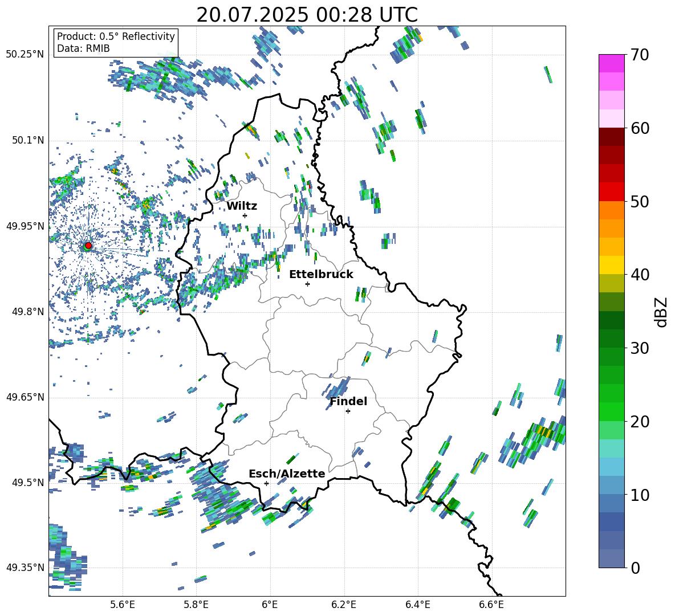Click the Ettelbruck station cross marker

tap(307, 284)
